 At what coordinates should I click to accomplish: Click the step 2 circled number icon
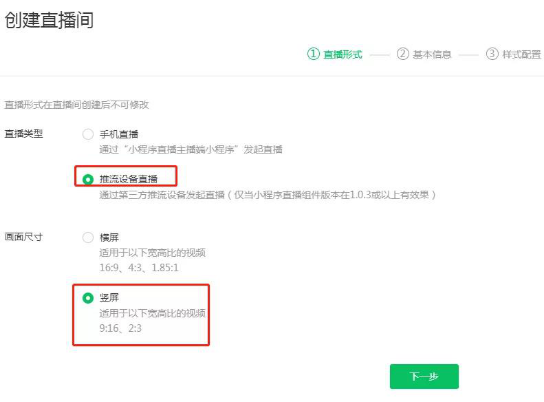click(x=402, y=54)
